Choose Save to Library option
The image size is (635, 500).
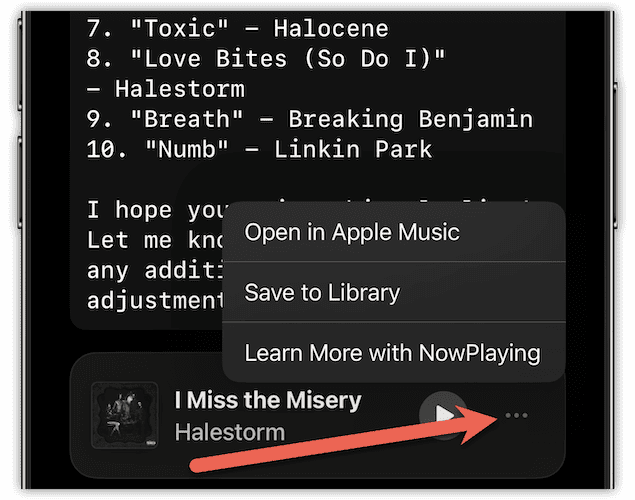click(394, 292)
